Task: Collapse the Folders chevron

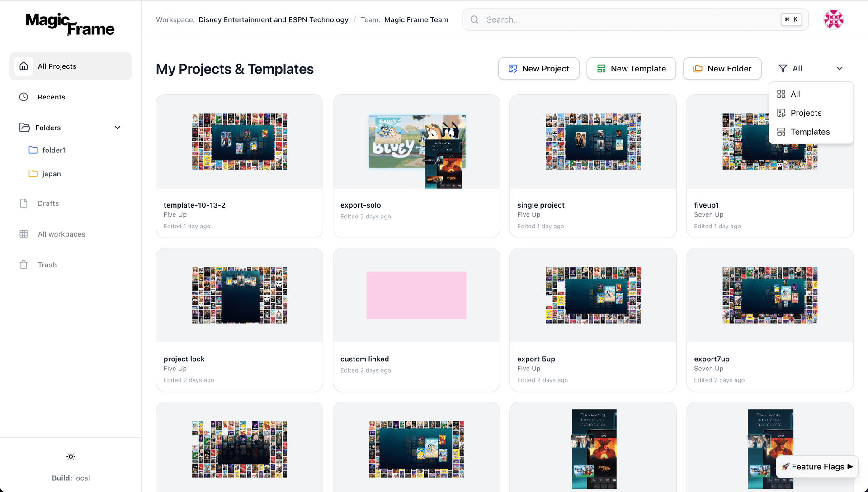Action: point(118,128)
